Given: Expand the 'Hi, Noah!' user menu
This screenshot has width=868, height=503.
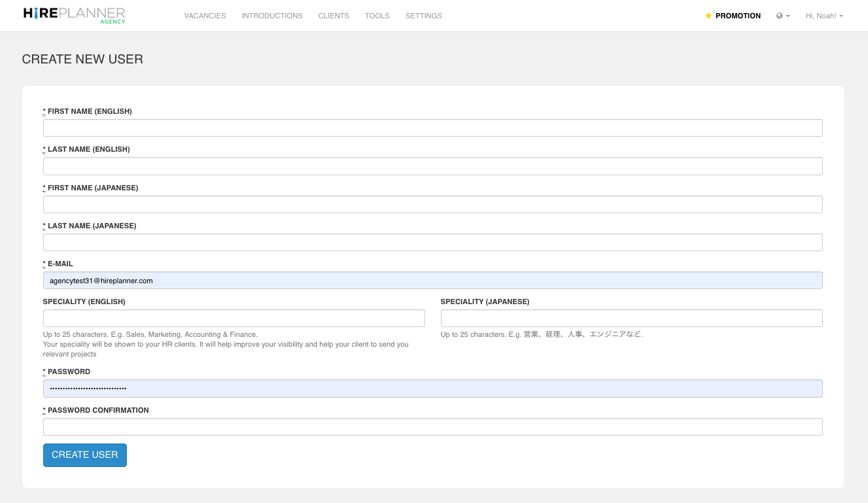Looking at the screenshot, I should [x=824, y=16].
